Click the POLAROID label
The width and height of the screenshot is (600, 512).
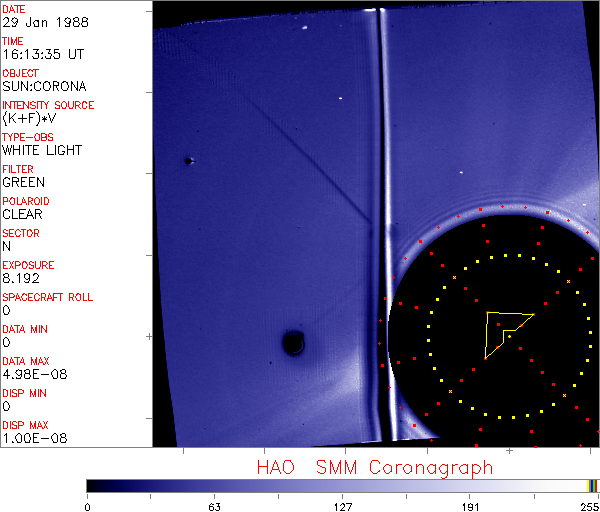[26, 201]
